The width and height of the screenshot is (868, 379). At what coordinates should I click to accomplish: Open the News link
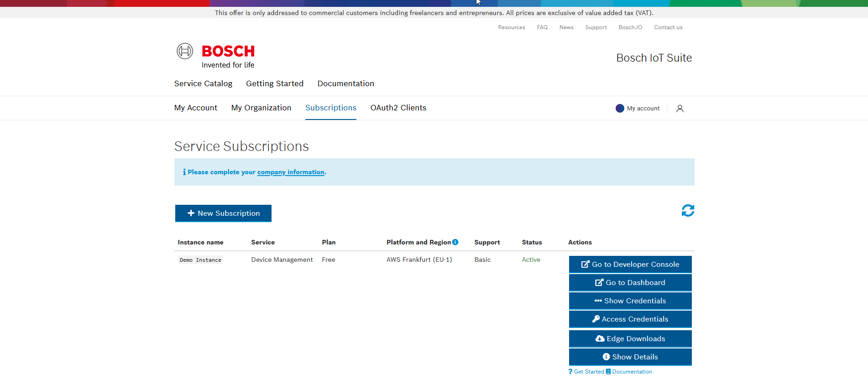(566, 27)
